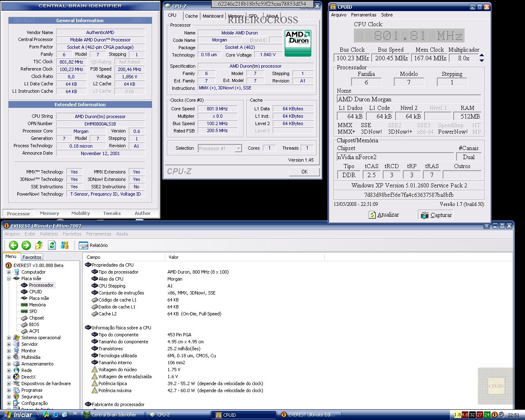Collapse the Placa mãe tree node
The height and width of the screenshot is (420, 525).
tap(9, 278)
